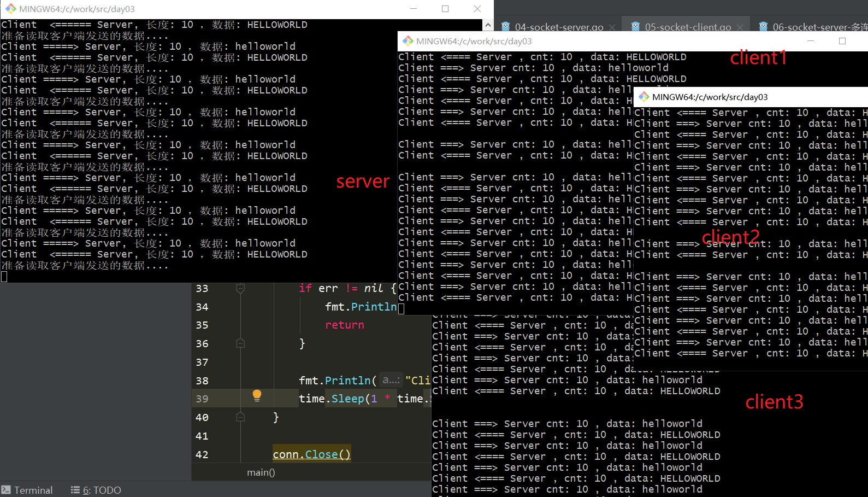Click the Git Bash icon in server window title
Screen dimensions: 868x497
pyautogui.click(x=10, y=9)
